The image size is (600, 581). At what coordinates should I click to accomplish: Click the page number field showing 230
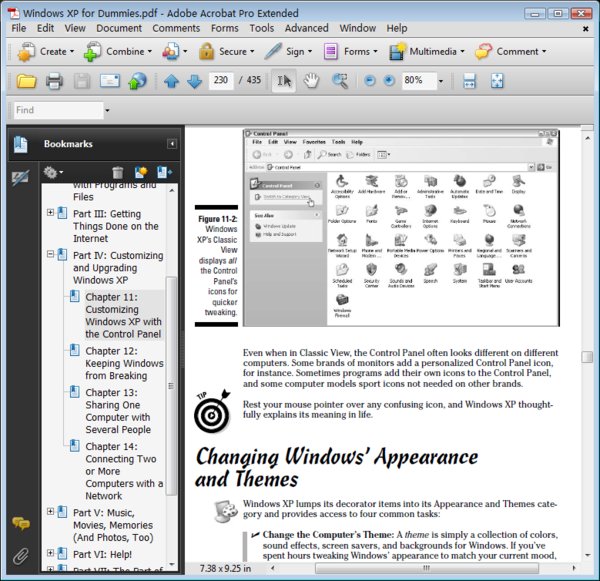[221, 80]
